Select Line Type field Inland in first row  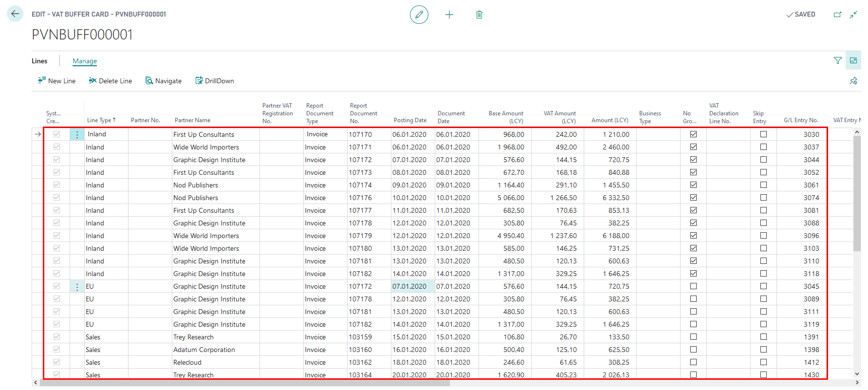(x=106, y=134)
